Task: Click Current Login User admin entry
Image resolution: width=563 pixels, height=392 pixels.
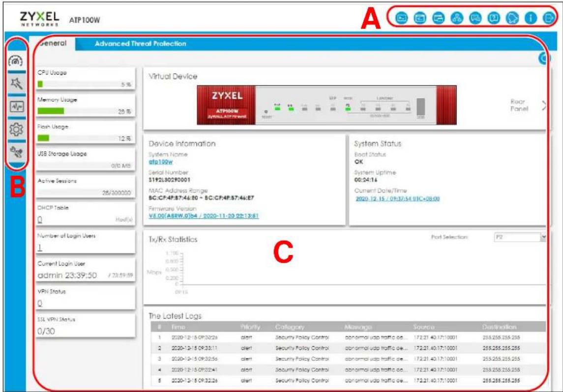Action: pos(67,276)
